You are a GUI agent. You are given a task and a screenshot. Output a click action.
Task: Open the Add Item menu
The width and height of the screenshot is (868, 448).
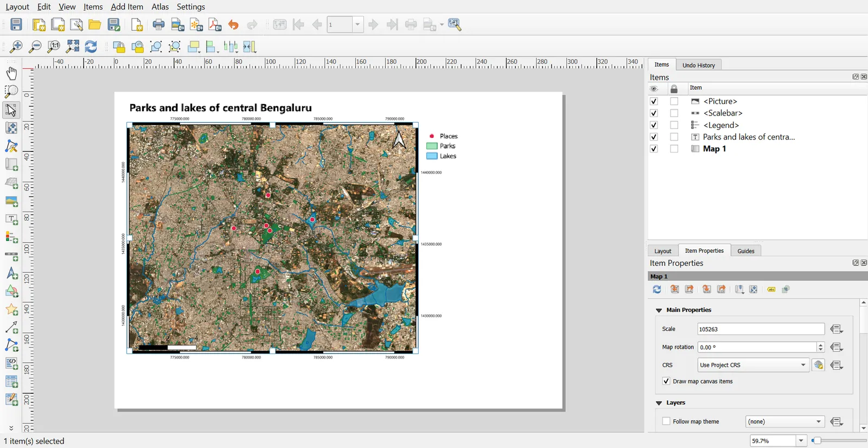click(x=127, y=7)
